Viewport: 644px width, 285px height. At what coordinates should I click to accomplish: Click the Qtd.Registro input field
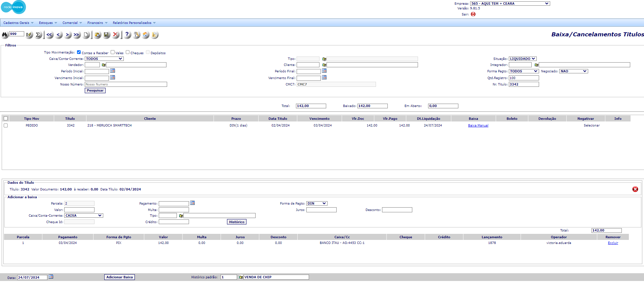click(524, 78)
